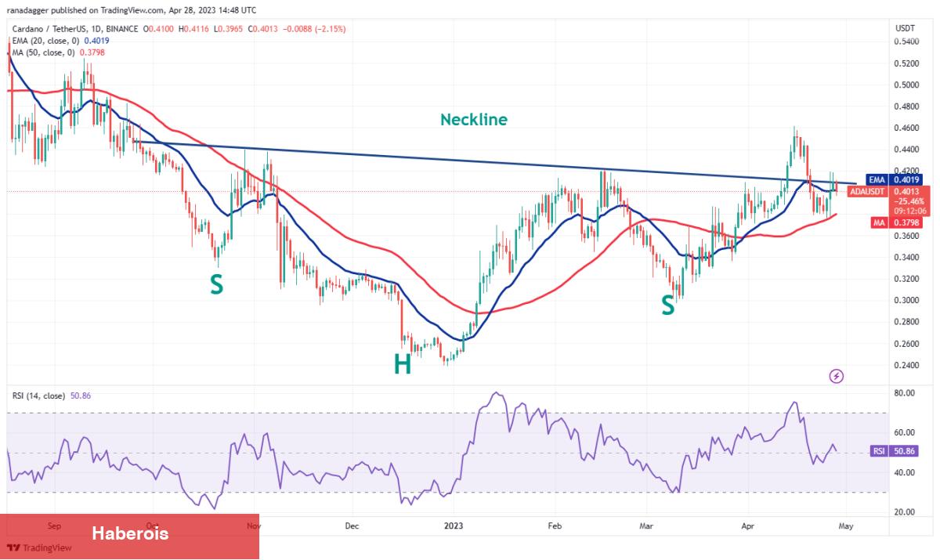Click the 0.2400 price axis label
The image size is (940, 560).
[907, 365]
